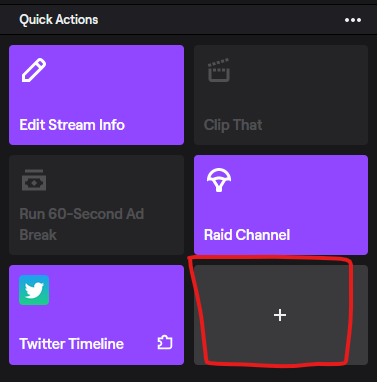
Task: Open the Twitter Timeline text label
Action: 72,344
